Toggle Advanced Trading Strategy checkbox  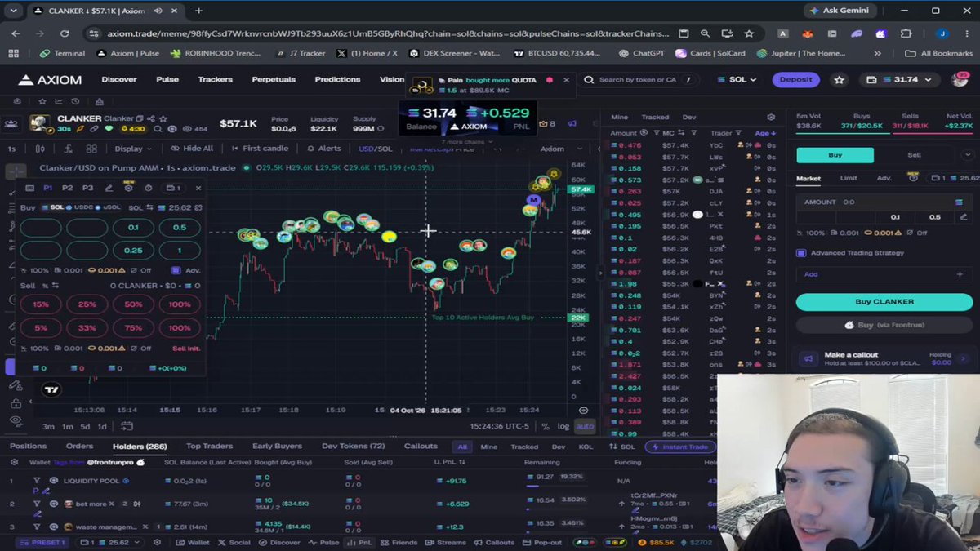[801, 253]
